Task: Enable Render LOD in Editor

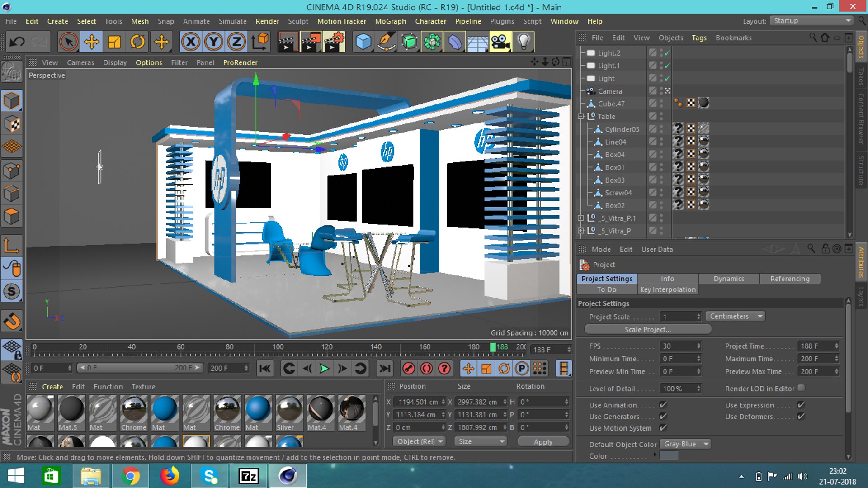Action: pyautogui.click(x=801, y=388)
